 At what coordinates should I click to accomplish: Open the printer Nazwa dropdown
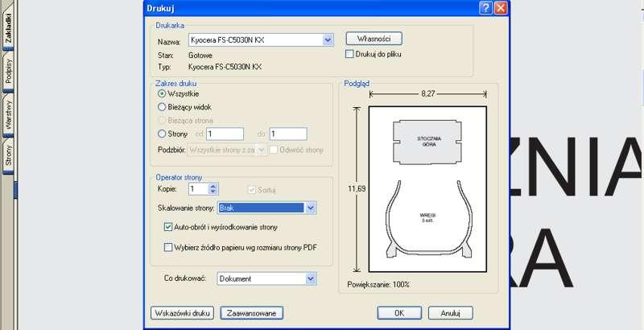[261, 39]
